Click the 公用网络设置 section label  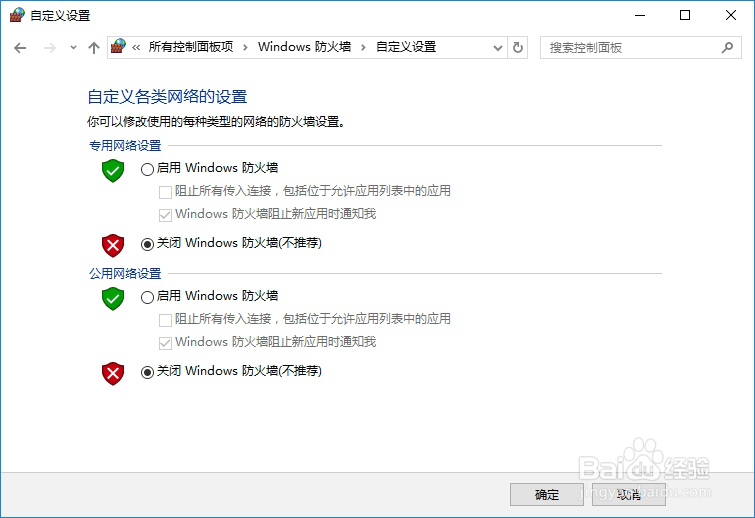pos(125,273)
